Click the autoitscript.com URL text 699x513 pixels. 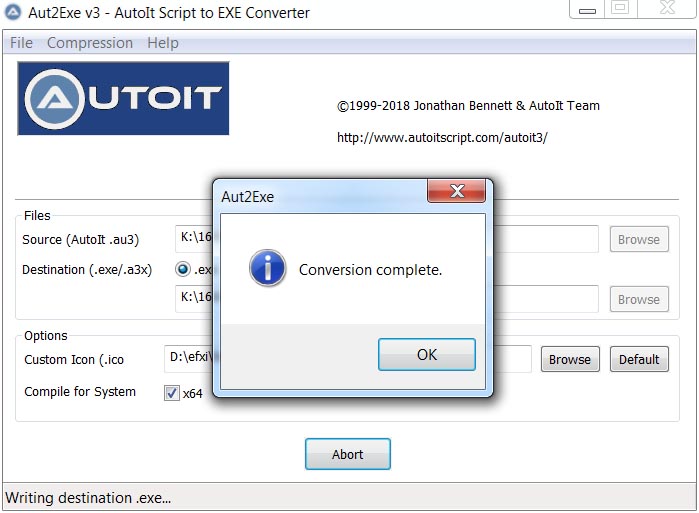tap(442, 137)
